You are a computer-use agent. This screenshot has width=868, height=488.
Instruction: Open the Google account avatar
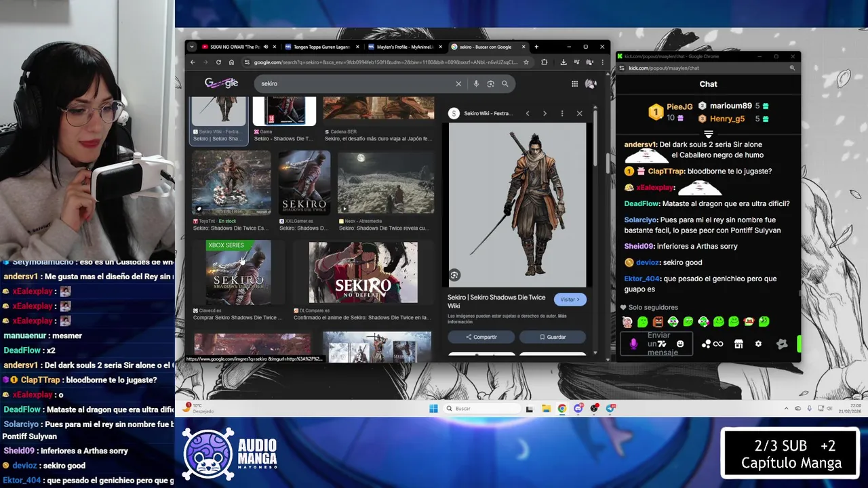[x=591, y=83]
